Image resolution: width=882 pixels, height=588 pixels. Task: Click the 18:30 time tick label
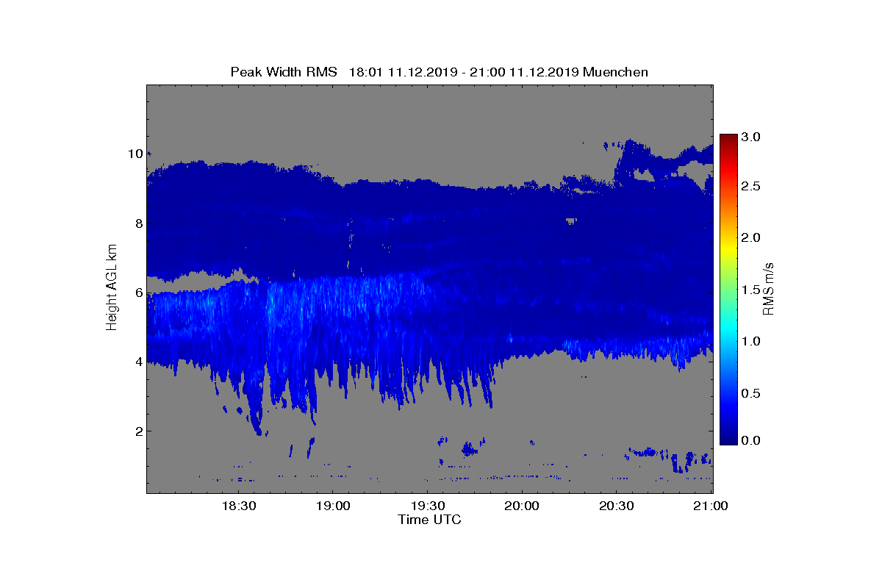[x=237, y=506]
